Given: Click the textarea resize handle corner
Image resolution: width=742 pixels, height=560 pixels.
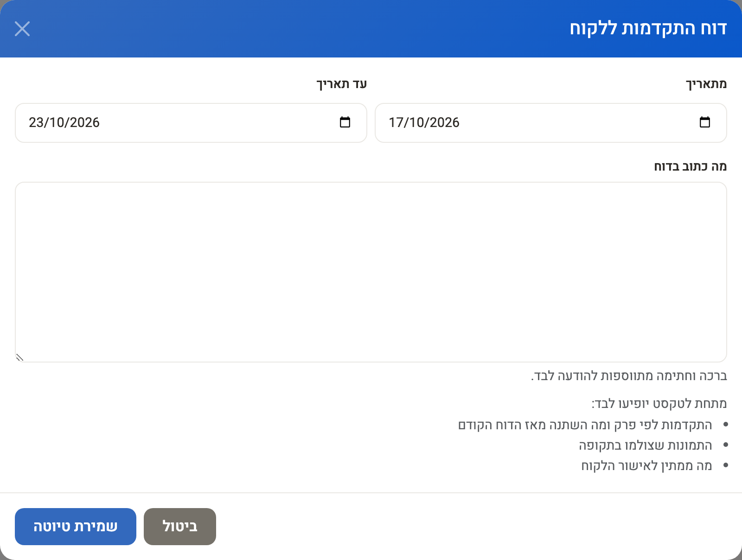Looking at the screenshot, I should coord(19,357).
